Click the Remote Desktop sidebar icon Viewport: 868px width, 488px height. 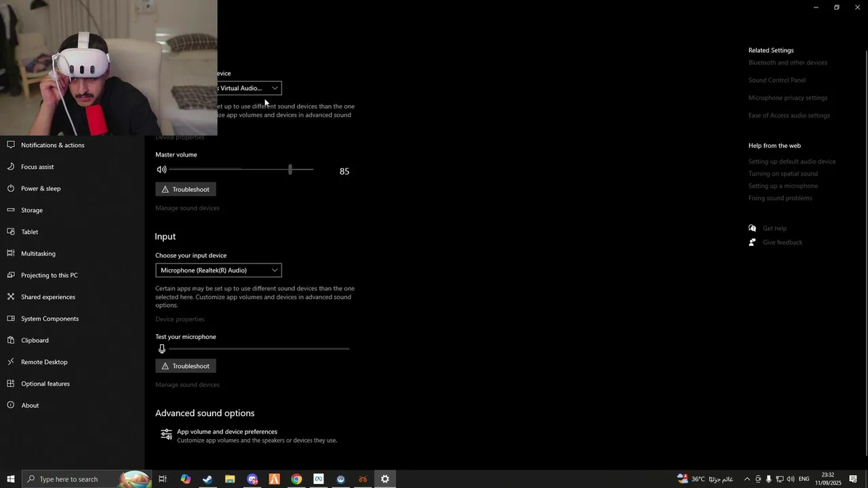[x=11, y=362]
